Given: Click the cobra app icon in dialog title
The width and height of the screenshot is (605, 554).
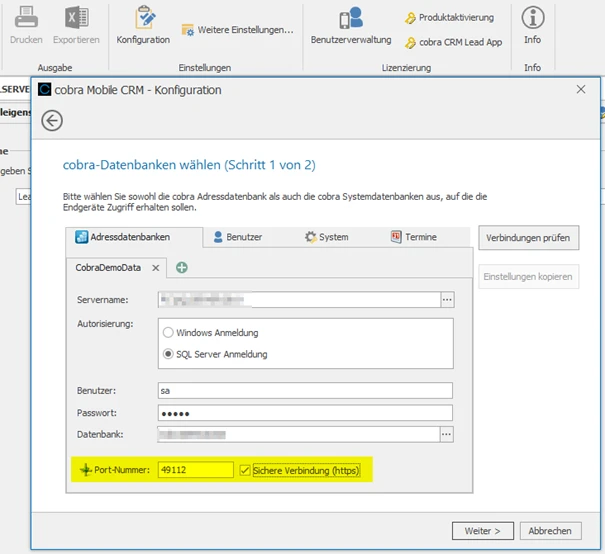Looking at the screenshot, I should tap(45, 90).
